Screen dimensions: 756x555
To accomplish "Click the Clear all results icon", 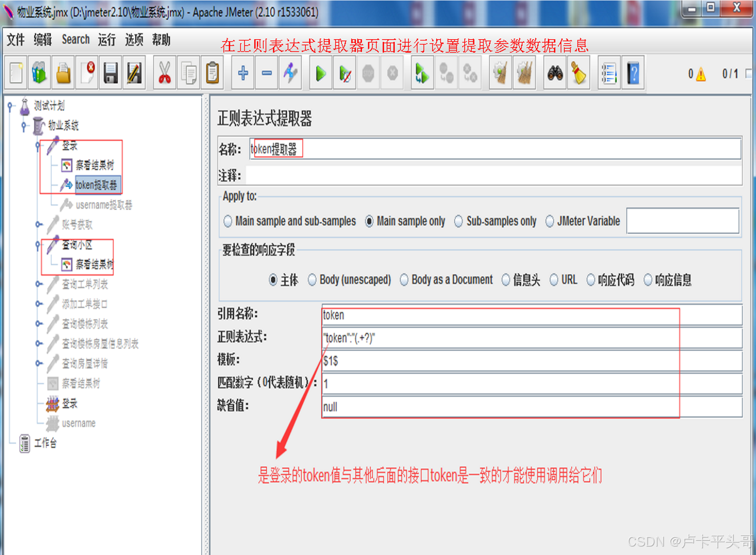I will coord(524,73).
